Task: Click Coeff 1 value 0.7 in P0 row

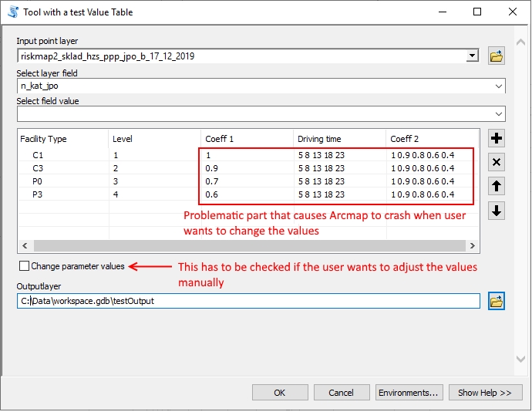Action: tap(212, 181)
